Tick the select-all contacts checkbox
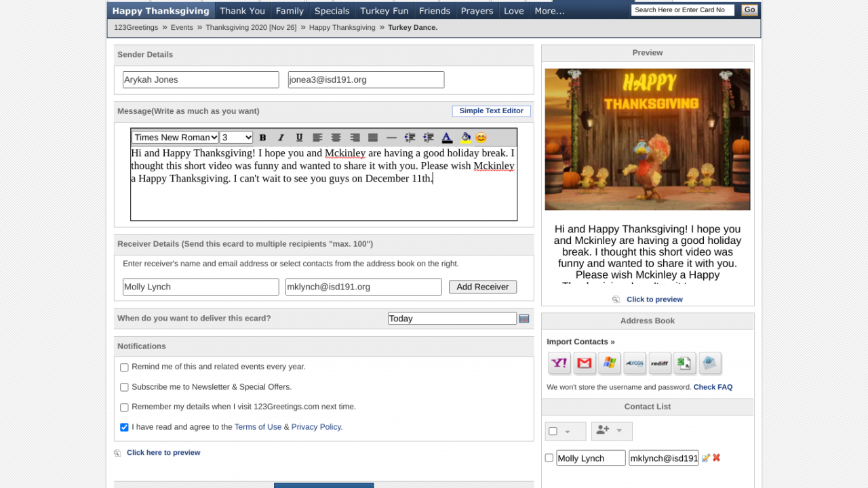868x488 pixels. coord(553,431)
